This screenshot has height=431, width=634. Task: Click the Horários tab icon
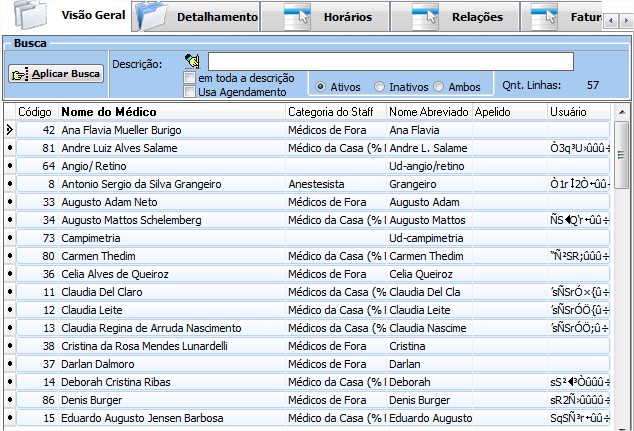[298, 16]
